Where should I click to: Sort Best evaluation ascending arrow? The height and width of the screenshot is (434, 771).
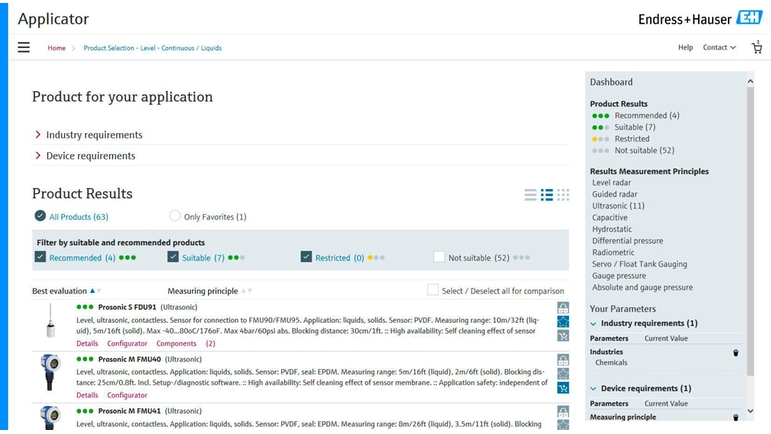92,291
